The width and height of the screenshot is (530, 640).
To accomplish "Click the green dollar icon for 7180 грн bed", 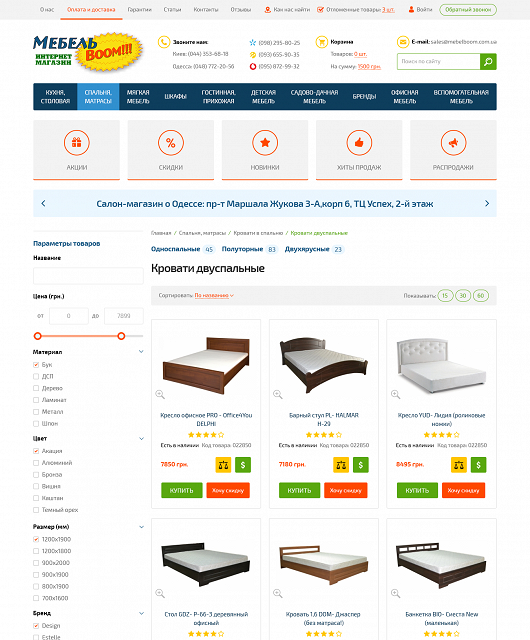I will (x=361, y=464).
